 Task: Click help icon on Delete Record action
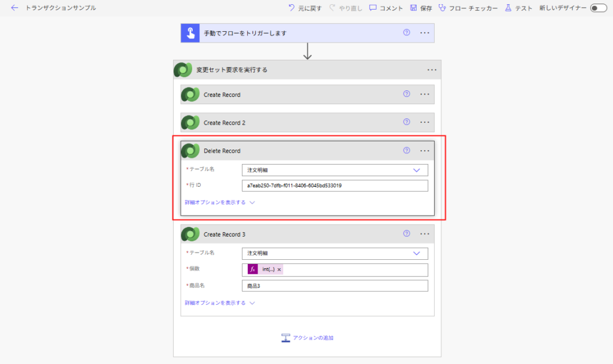(406, 151)
